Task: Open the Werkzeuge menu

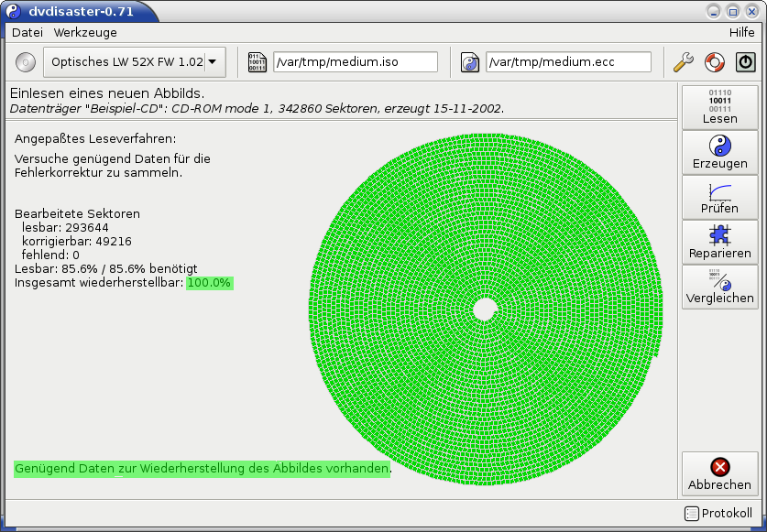Action: point(85,33)
